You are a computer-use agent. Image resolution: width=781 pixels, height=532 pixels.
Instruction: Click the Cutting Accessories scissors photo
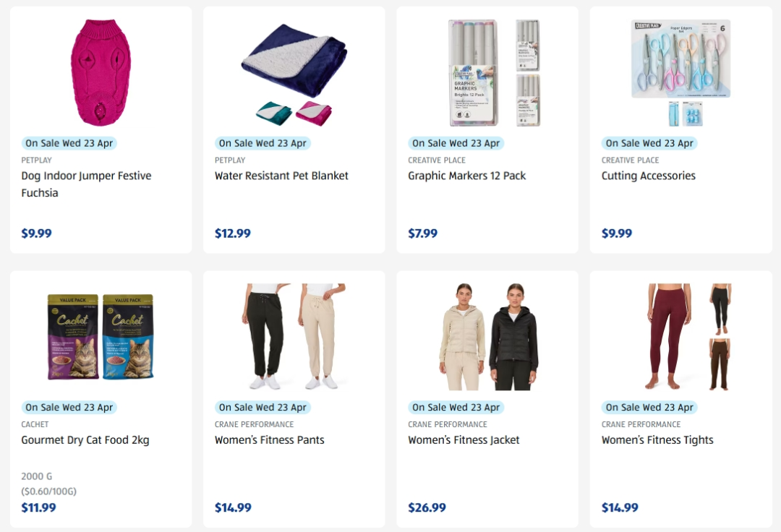click(x=680, y=73)
